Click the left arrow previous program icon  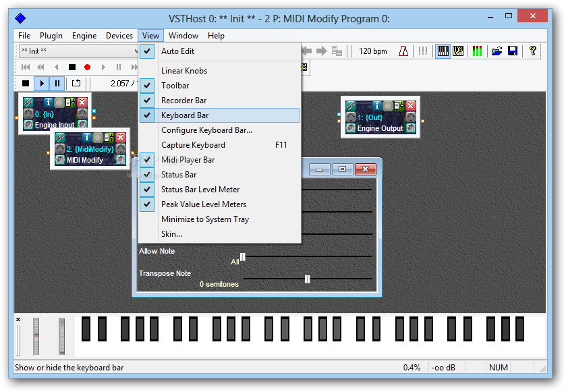tap(306, 51)
